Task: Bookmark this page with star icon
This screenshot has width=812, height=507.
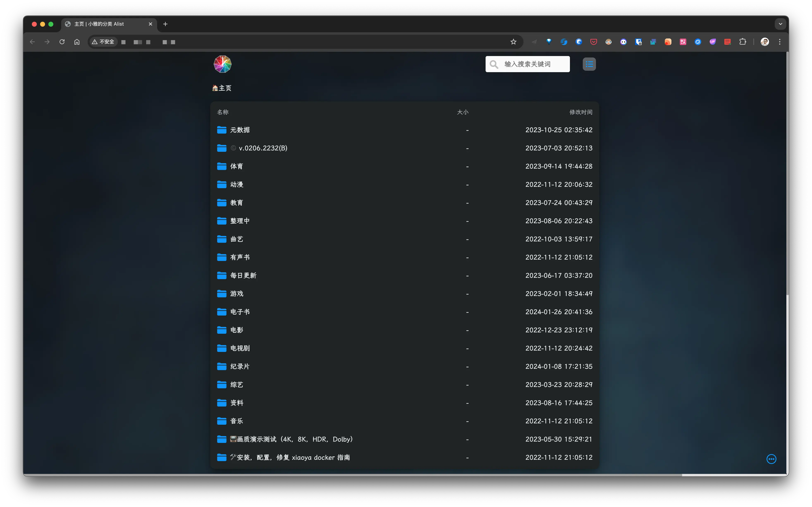Action: point(513,42)
